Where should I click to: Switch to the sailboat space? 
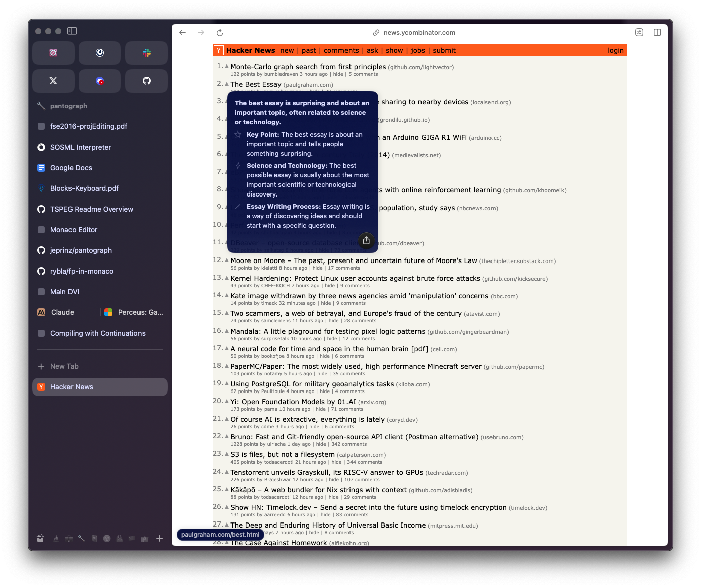(56, 538)
